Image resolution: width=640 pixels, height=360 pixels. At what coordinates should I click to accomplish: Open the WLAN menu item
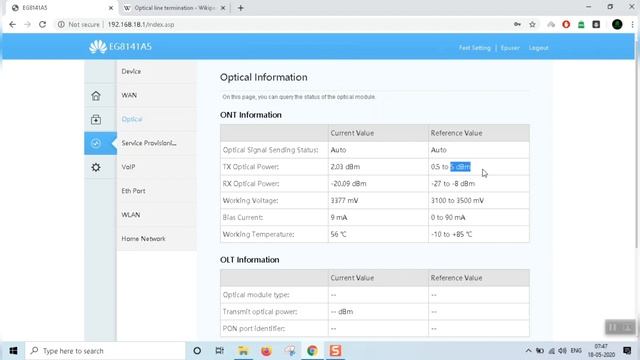pyautogui.click(x=157, y=215)
